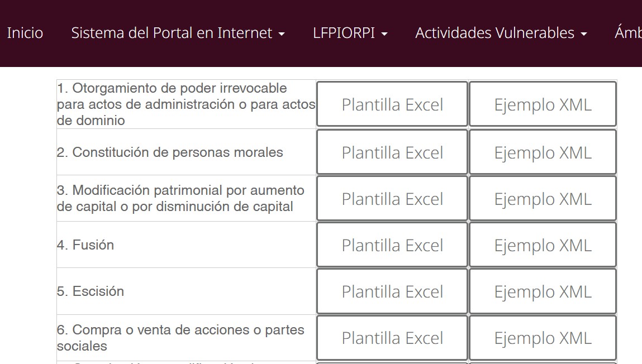The height and width of the screenshot is (364, 642).
Task: Download Plantilla Excel for Escisión
Action: click(x=392, y=291)
